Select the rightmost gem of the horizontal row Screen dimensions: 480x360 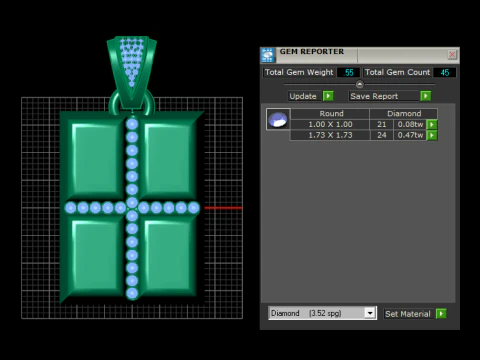(194, 208)
